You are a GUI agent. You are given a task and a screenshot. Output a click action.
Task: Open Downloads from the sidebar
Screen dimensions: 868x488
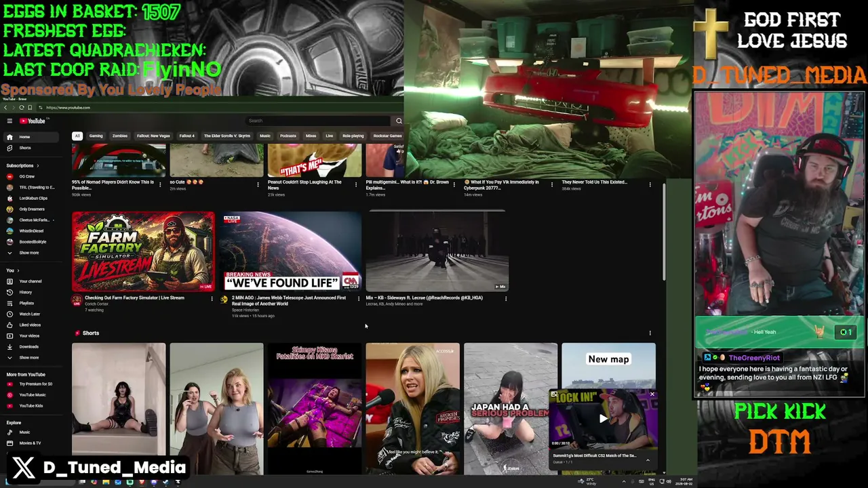point(32,346)
